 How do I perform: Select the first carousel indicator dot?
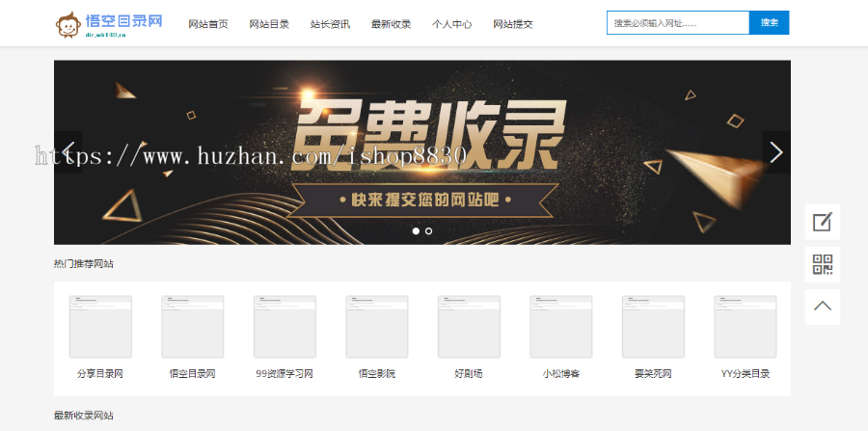(416, 231)
